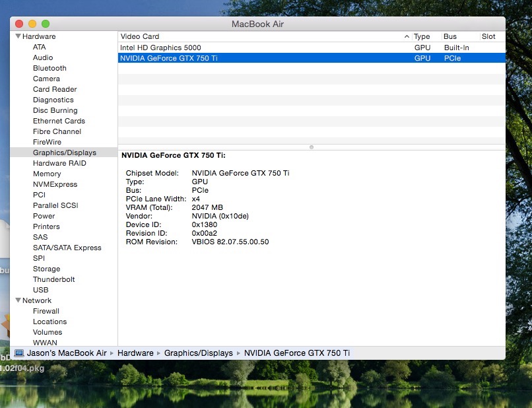532x408 pixels.
Task: Open Locations under Network
Action: [x=50, y=321]
